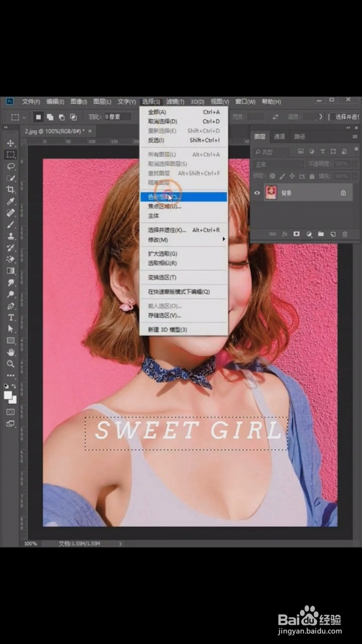Select the Path Selection arrow tool
362x644 pixels.
point(11,329)
